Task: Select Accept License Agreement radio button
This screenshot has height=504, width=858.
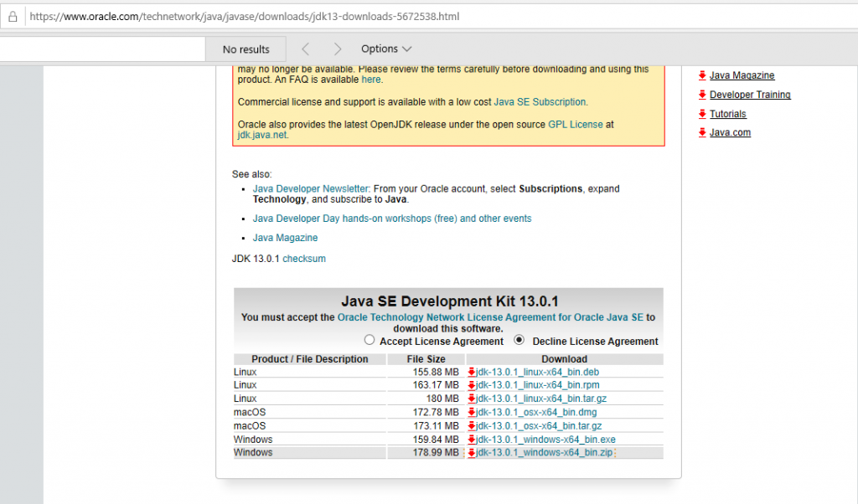Action: 370,340
